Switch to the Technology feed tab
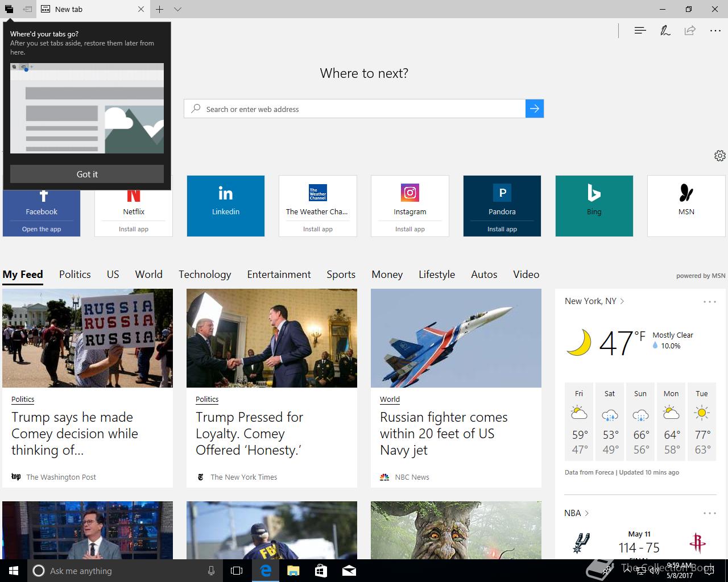Viewport: 728px width, 582px height. (x=205, y=275)
